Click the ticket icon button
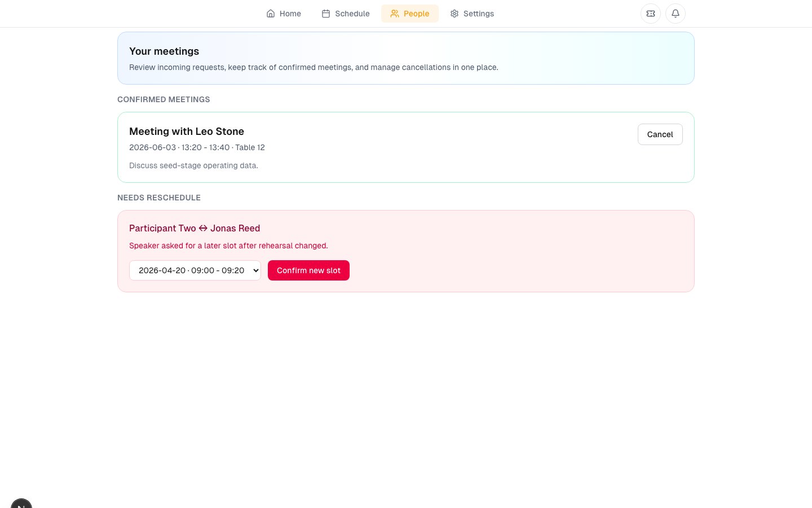The height and width of the screenshot is (508, 812). (x=651, y=14)
